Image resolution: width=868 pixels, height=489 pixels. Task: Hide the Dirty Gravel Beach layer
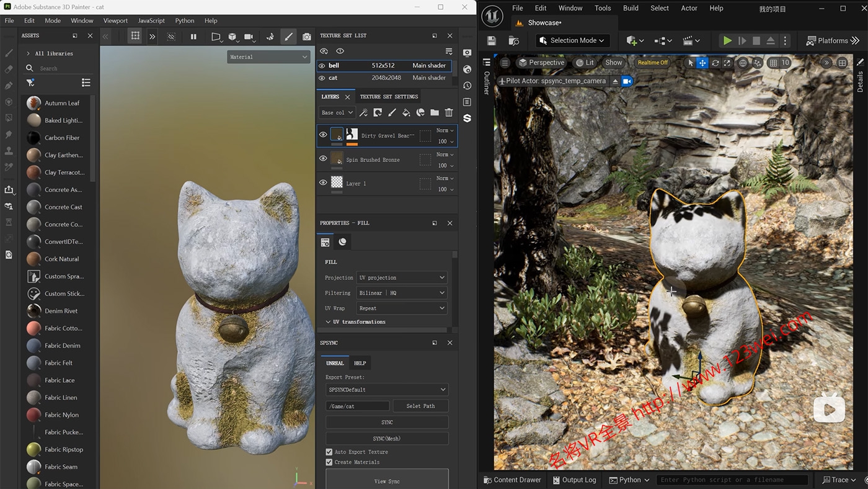pyautogui.click(x=322, y=134)
